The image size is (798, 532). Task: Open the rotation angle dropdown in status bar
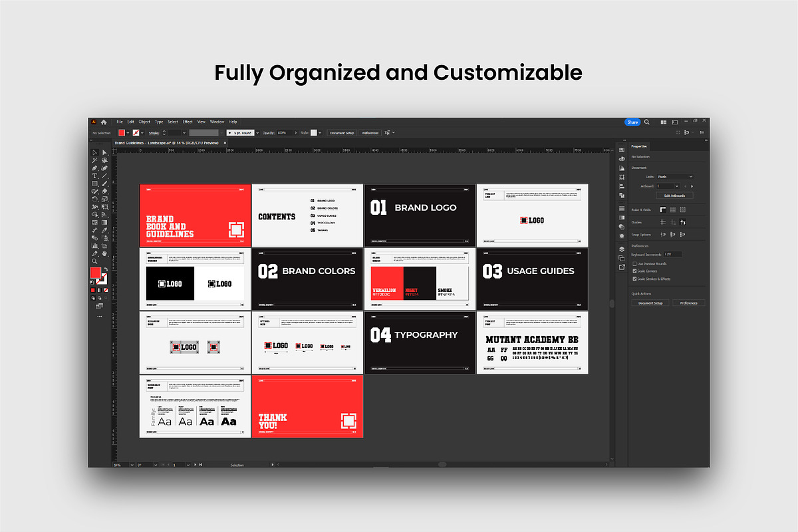coord(156,465)
